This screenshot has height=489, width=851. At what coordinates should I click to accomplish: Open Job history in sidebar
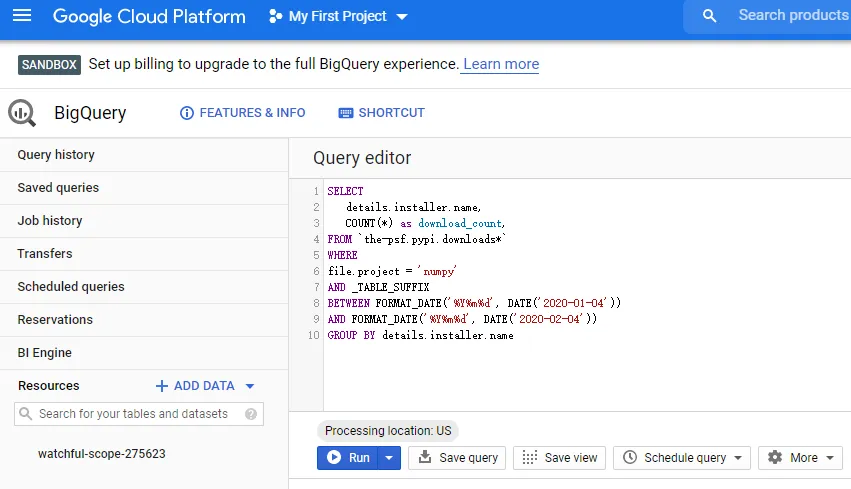(50, 221)
